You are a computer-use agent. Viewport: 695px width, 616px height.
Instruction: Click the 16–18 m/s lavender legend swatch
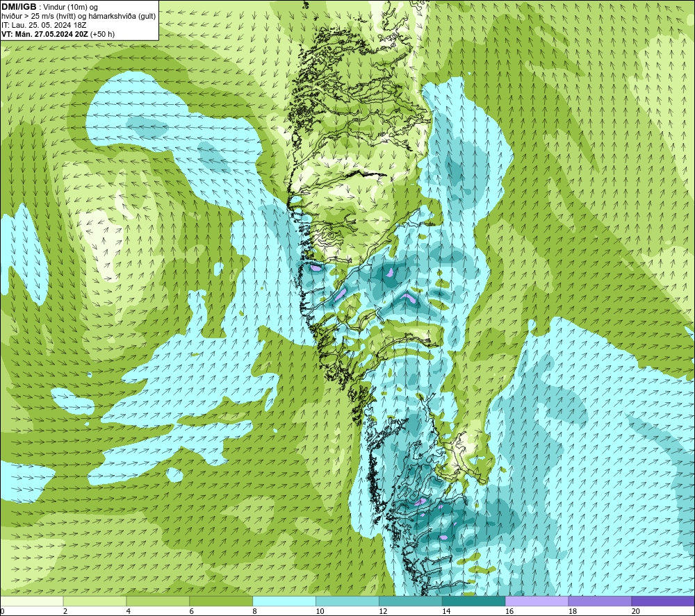click(x=537, y=601)
